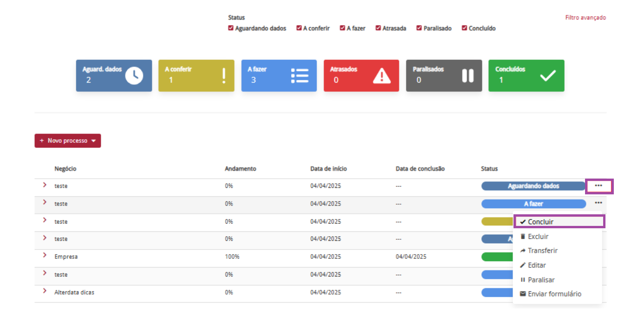
Task: Expand the teste row with Aguardando dados status
Action: [x=45, y=185]
